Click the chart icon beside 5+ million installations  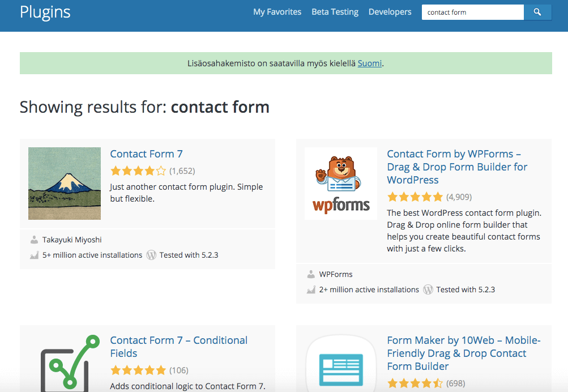pos(34,255)
